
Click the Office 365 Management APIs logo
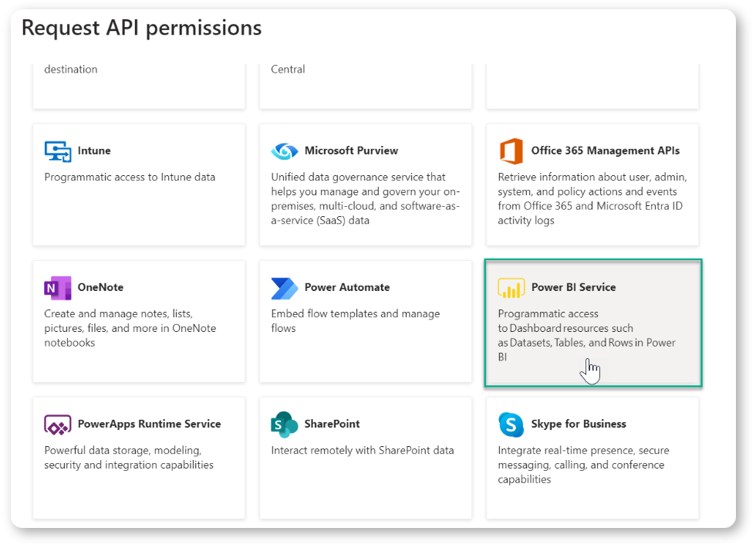click(x=511, y=151)
